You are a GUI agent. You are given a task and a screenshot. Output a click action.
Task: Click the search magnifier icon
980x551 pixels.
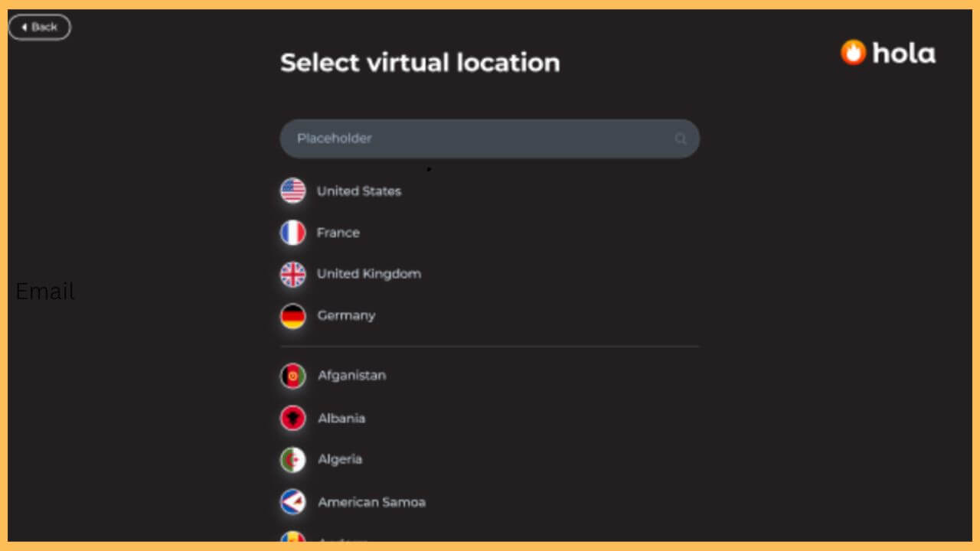point(680,139)
